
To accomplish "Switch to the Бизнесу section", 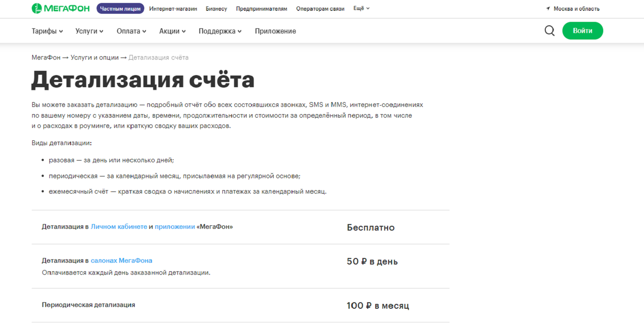I will [216, 9].
